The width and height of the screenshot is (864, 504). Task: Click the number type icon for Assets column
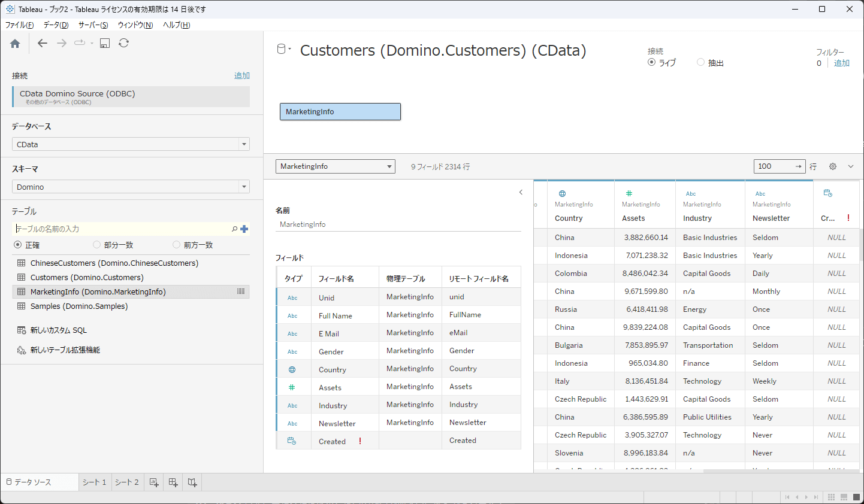point(629,193)
